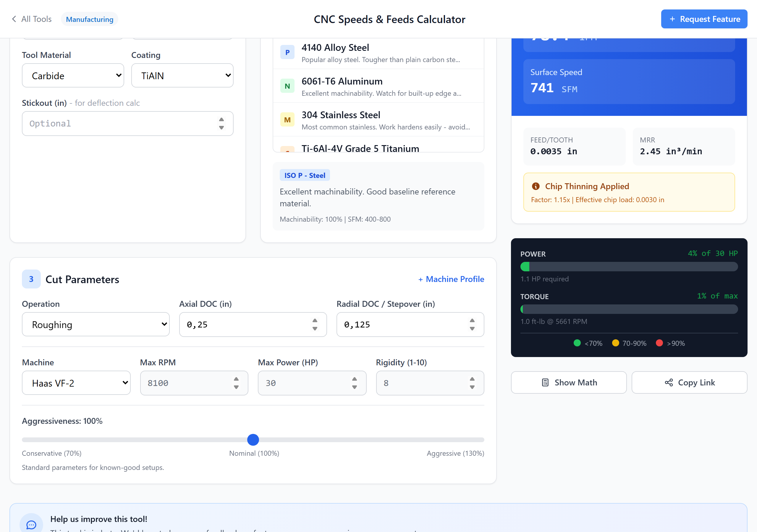Select the Manufacturing category tag
Image resolution: width=757 pixels, height=532 pixels.
click(x=89, y=19)
